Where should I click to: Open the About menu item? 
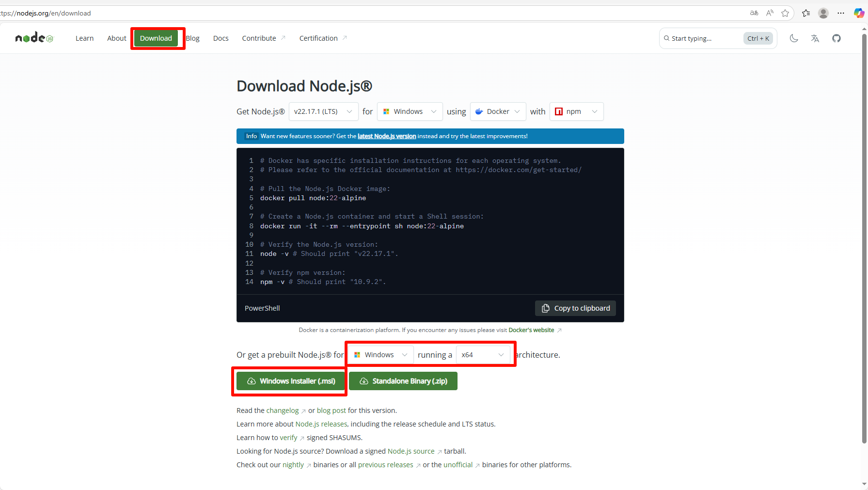(x=117, y=38)
